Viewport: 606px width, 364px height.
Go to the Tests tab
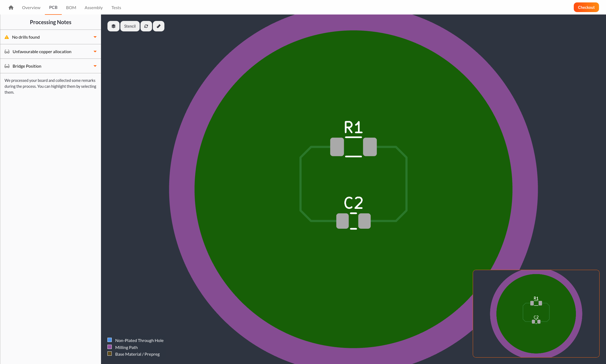[x=116, y=8]
